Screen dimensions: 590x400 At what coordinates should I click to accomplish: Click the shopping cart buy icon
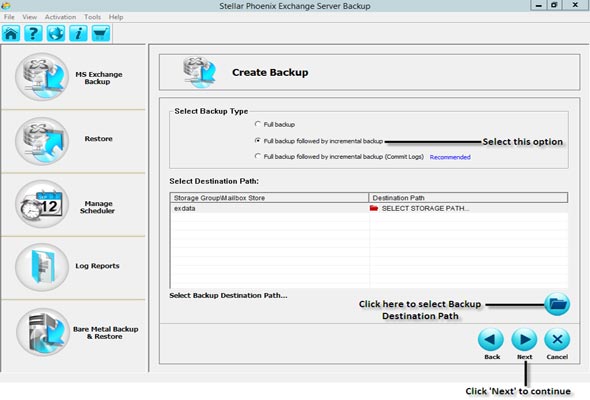pos(101,33)
